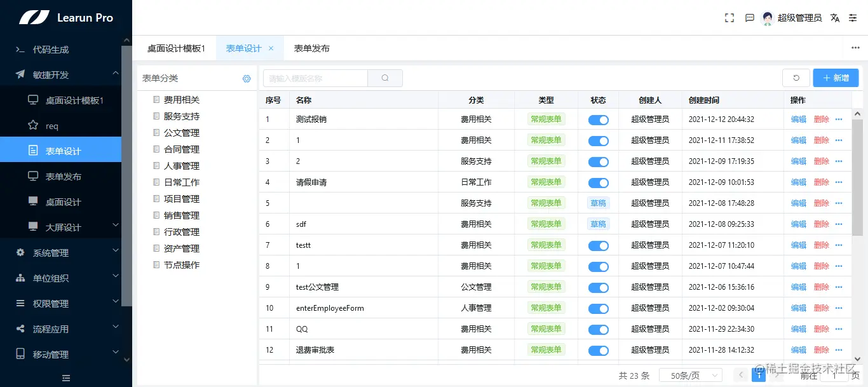Click the ellipsis icon at tab bar right

click(855, 48)
